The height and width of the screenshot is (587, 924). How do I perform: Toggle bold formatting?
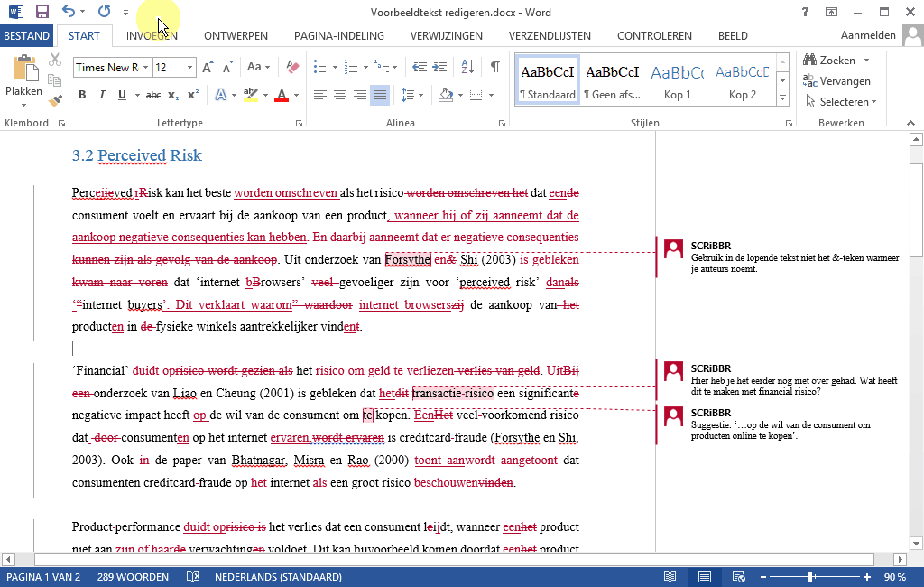click(82, 95)
